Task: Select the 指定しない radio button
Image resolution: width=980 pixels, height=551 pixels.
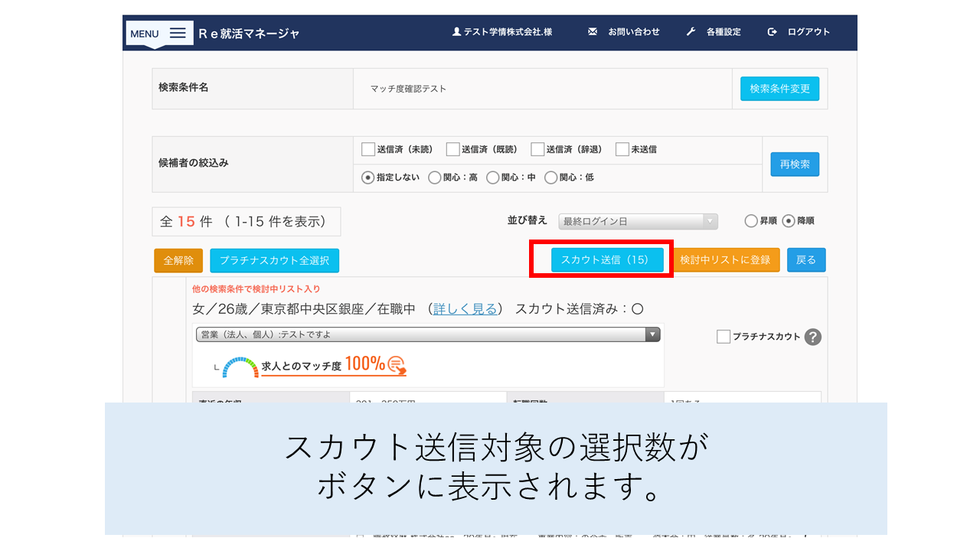Action: point(368,178)
